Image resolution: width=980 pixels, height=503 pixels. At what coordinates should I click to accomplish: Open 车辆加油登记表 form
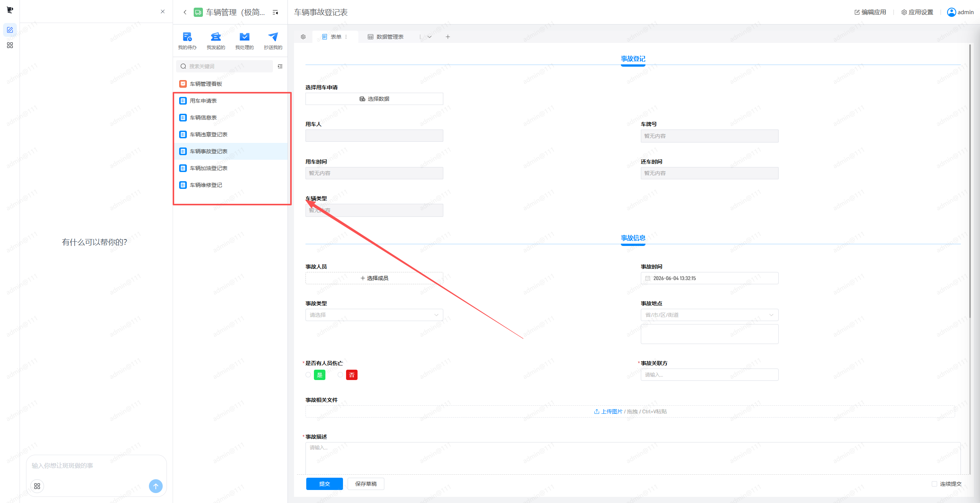click(x=230, y=168)
